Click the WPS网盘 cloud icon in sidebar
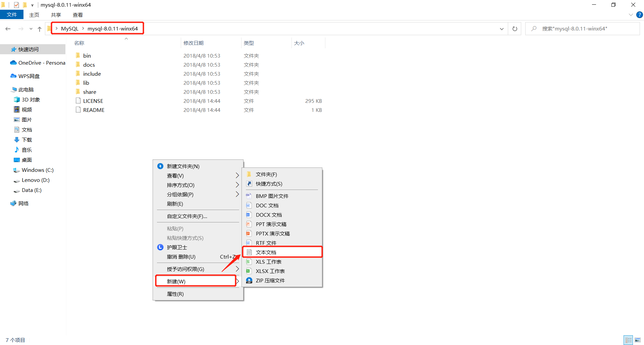Viewport: 644px width, 345px height. (x=13, y=76)
